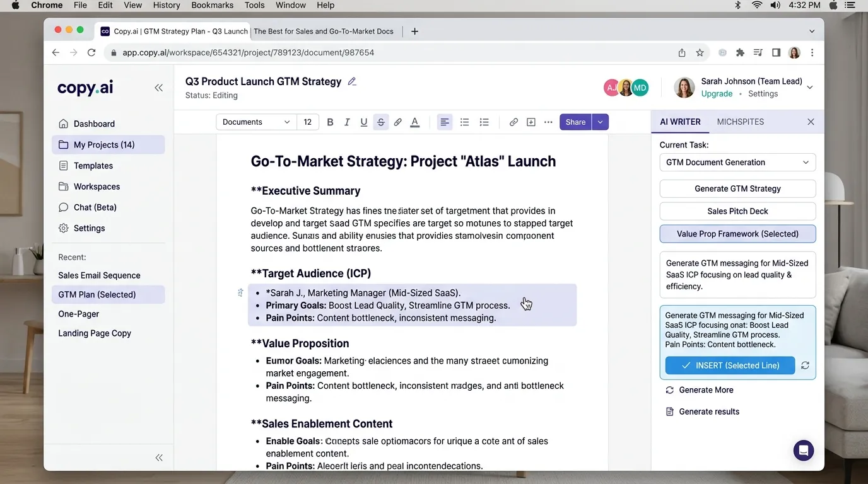This screenshot has width=868, height=484.
Task: Open Workspaces in sidebar
Action: coord(108,187)
